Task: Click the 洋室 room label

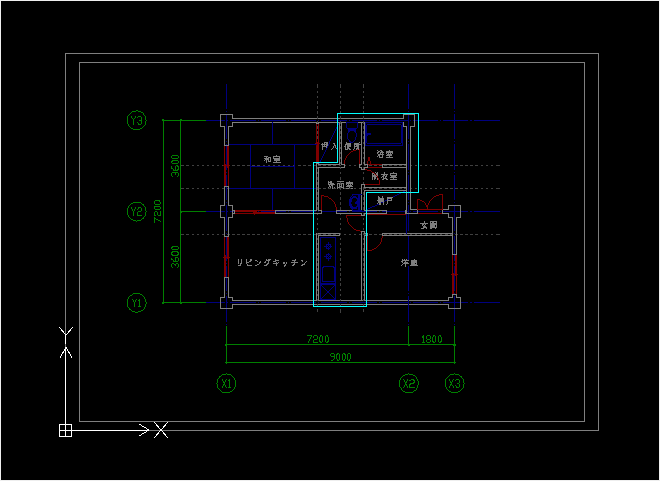Action: tap(409, 263)
